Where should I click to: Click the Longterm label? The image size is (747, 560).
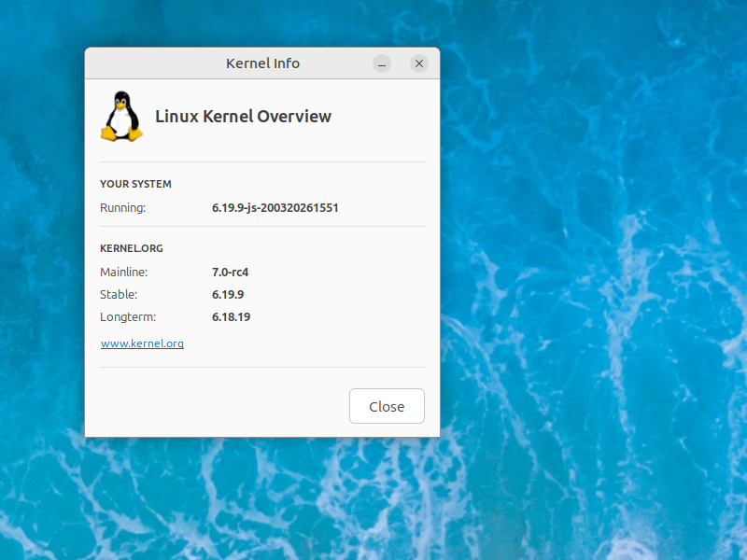click(128, 316)
